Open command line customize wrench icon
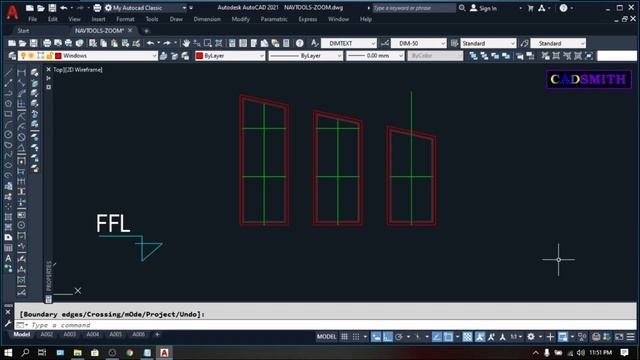This screenshot has width=640, height=360. 8,324
